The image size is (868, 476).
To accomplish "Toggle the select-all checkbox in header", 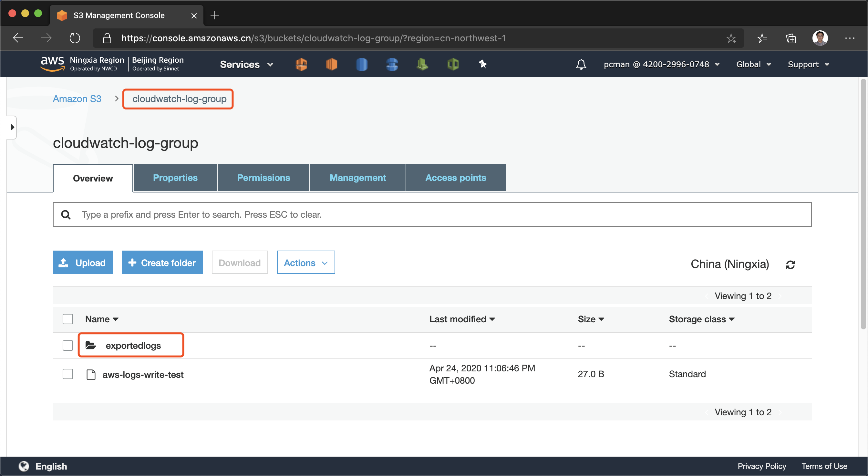I will [x=68, y=319].
